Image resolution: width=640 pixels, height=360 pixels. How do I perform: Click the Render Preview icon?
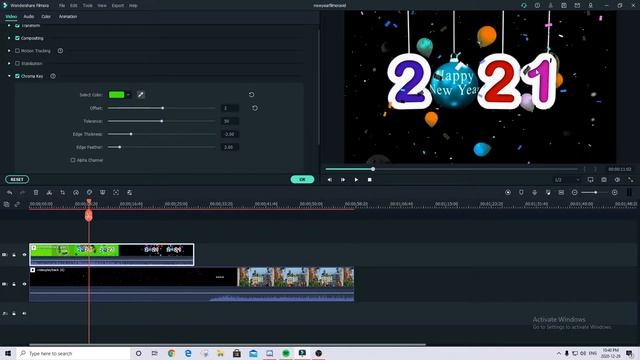508,192
